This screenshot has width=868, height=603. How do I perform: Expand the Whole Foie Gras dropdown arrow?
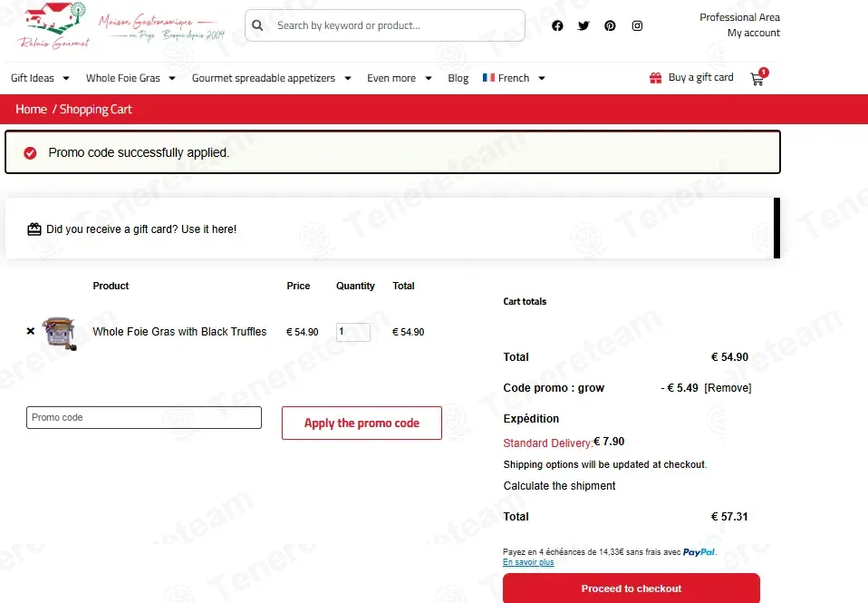(x=172, y=78)
